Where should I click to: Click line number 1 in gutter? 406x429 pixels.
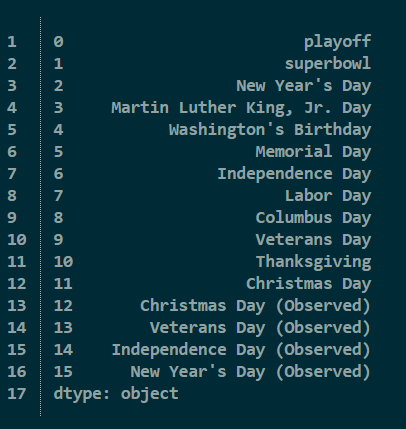(12, 42)
